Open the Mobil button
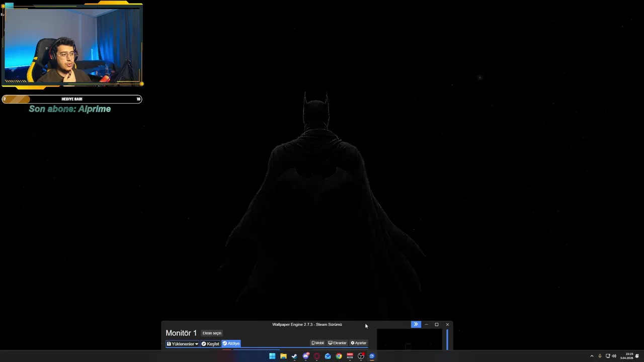Image resolution: width=644 pixels, height=362 pixels. click(317, 343)
